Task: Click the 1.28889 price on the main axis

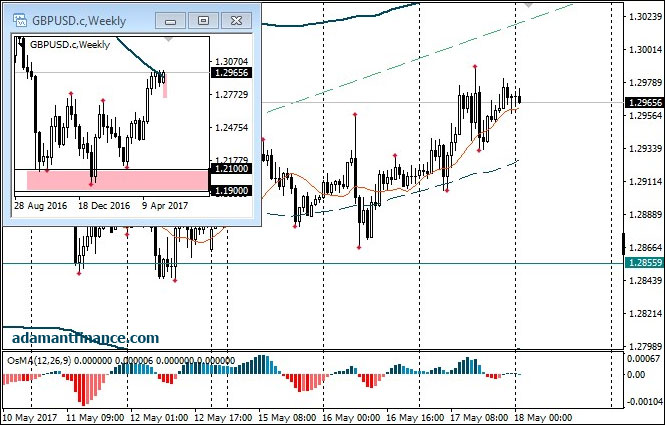Action: point(645,215)
